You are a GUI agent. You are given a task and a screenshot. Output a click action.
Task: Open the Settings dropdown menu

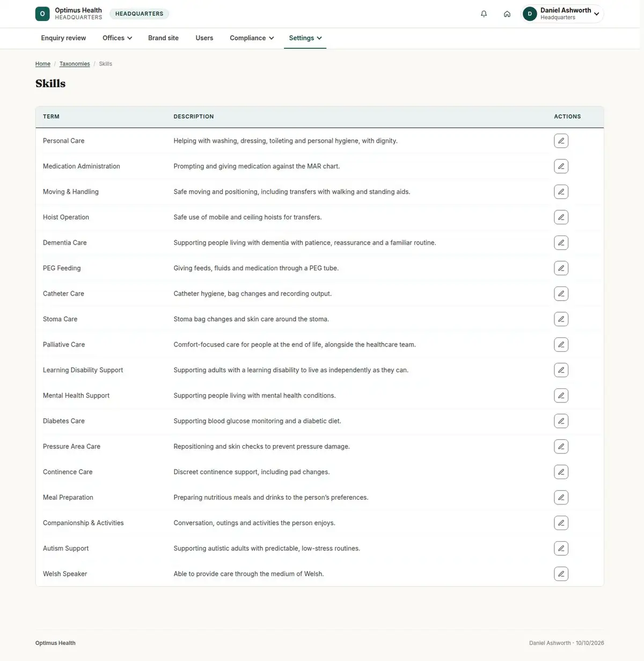[305, 38]
